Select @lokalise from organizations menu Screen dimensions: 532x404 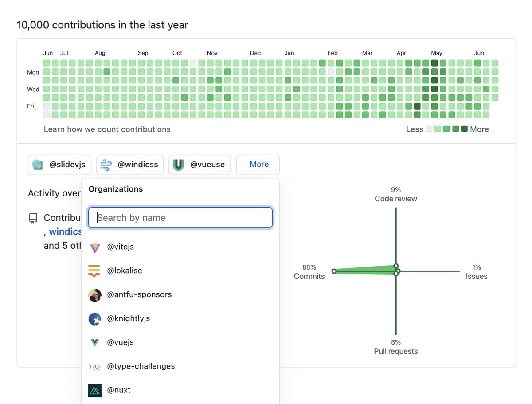(180, 271)
